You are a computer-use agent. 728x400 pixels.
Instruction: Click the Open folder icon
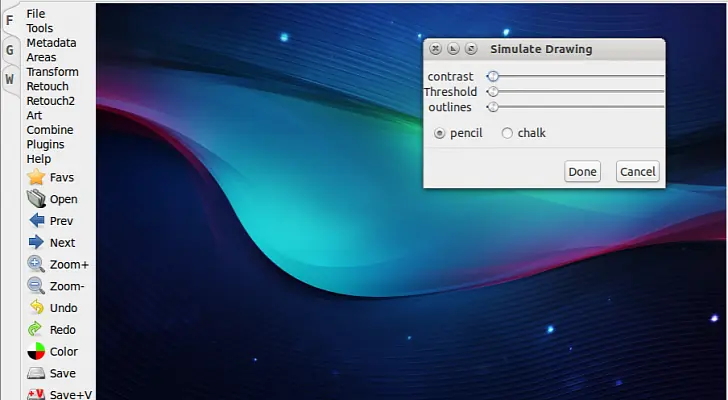(36, 199)
